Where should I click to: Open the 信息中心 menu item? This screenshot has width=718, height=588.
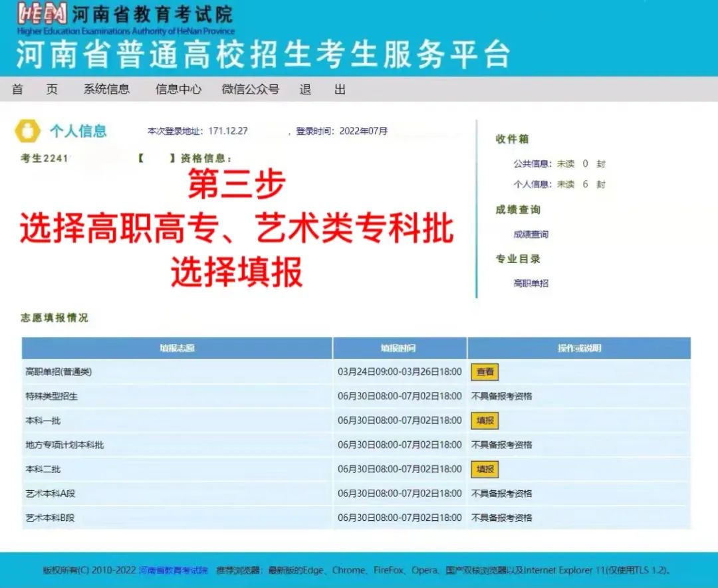click(178, 90)
